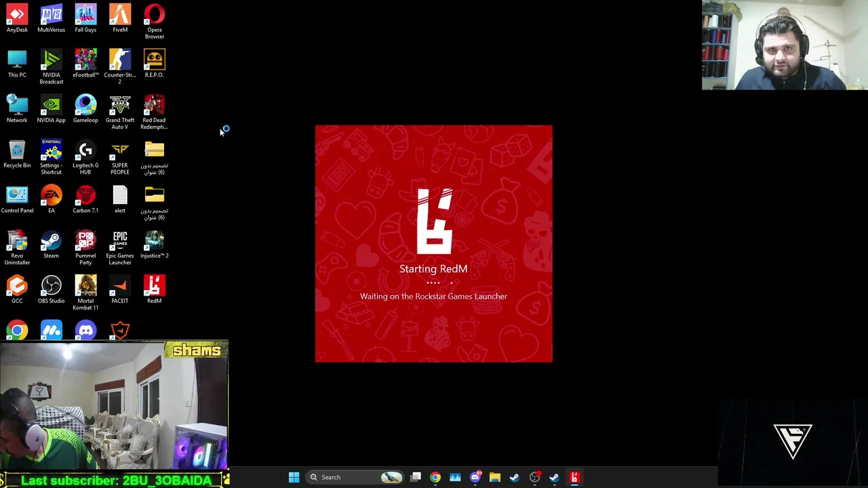Select the EA app desktop icon
The height and width of the screenshot is (488, 868).
52,199
